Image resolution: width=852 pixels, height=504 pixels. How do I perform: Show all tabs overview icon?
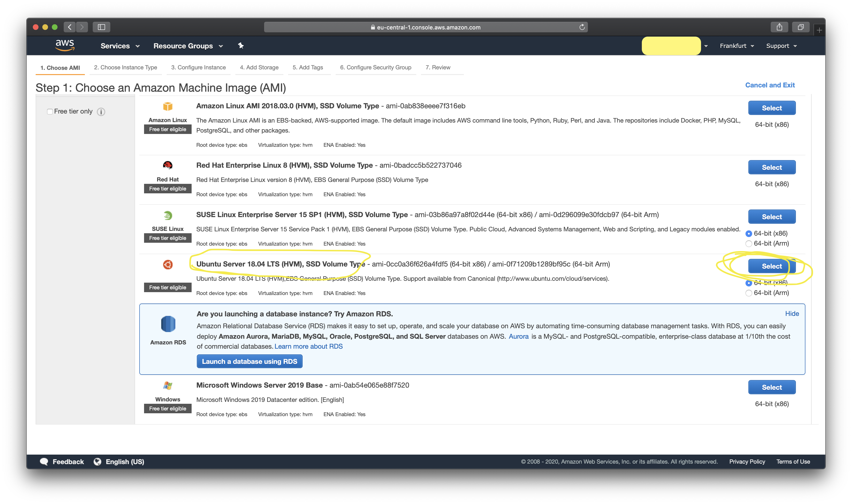tap(801, 27)
